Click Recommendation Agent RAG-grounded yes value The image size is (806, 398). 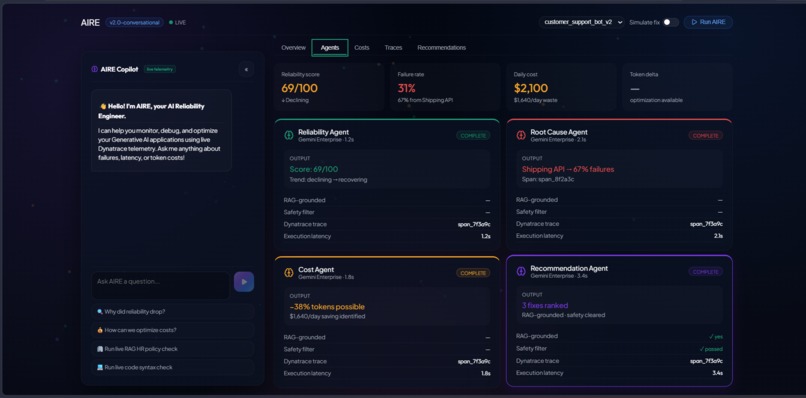click(716, 336)
